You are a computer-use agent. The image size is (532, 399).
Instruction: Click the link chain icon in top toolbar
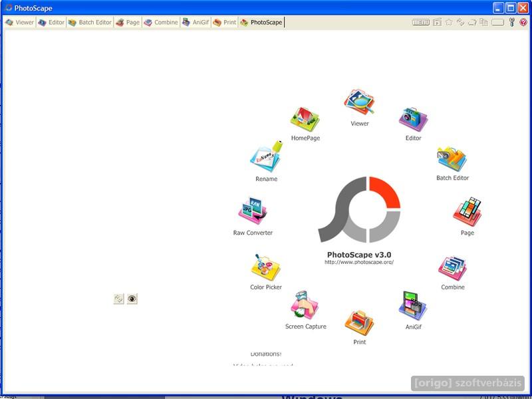pyautogui.click(x=460, y=23)
